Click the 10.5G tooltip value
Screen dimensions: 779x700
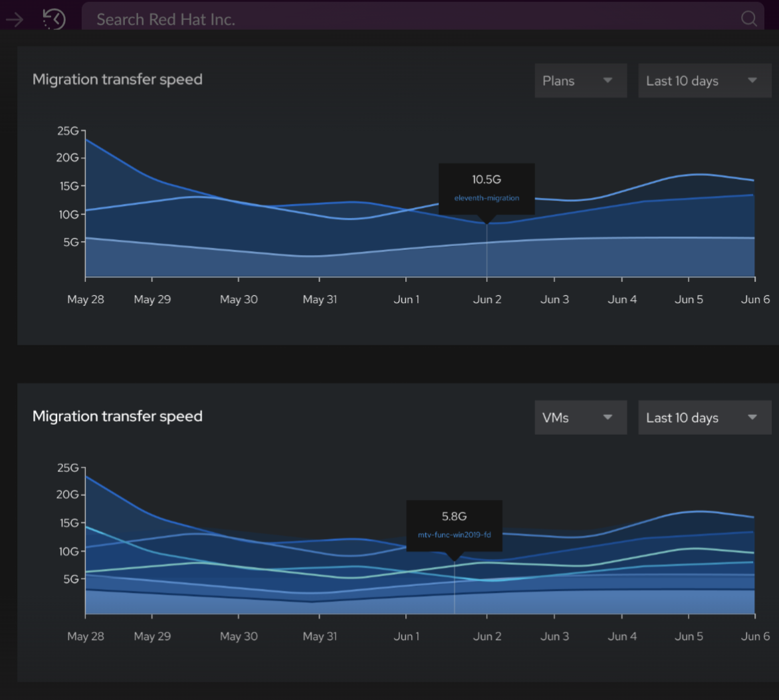487,179
